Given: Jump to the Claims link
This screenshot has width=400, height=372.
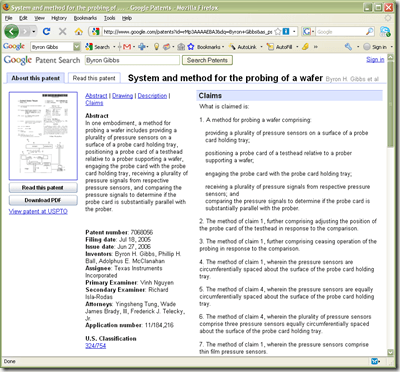Looking at the screenshot, I should coord(94,103).
